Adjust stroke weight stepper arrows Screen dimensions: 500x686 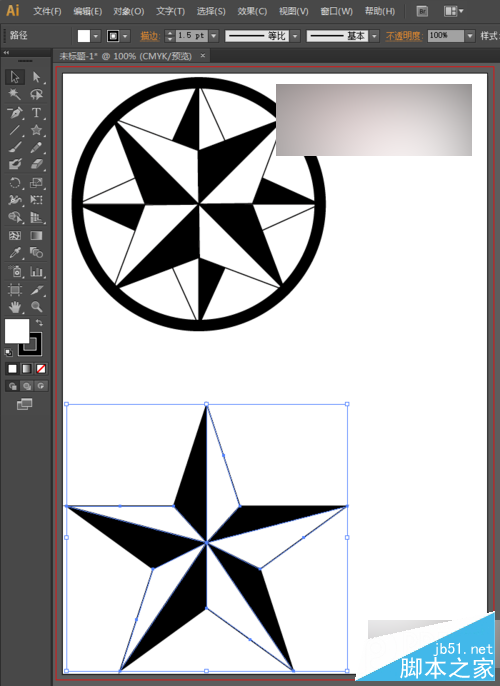tap(170, 36)
